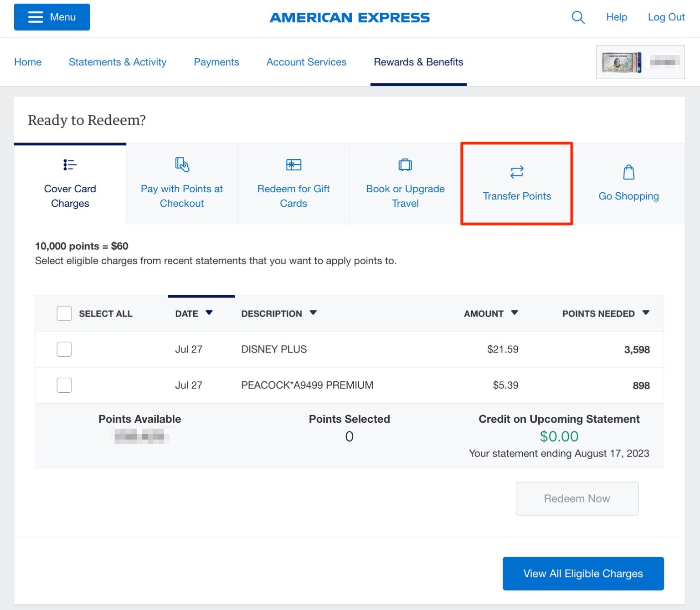
Task: Check the Select All checkbox
Action: tap(64, 313)
